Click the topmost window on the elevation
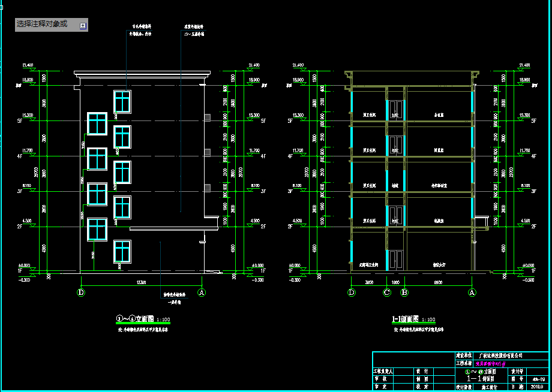552x392 pixels. [122, 101]
